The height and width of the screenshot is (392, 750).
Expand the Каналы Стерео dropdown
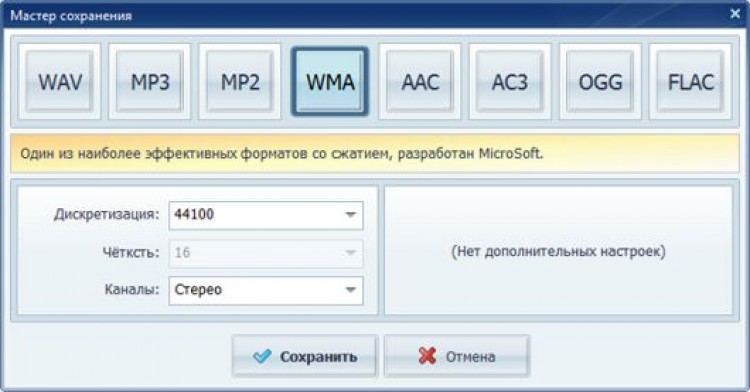(x=266, y=290)
